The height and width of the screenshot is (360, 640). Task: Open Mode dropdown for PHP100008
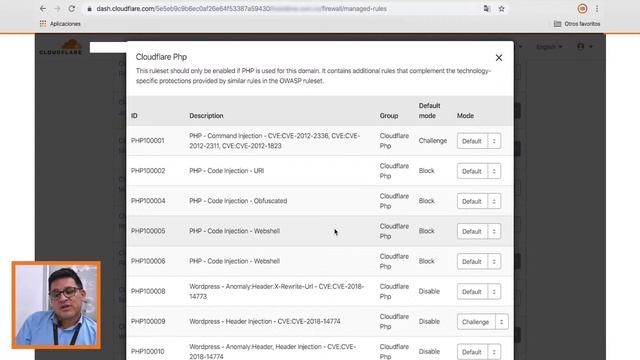[479, 292]
